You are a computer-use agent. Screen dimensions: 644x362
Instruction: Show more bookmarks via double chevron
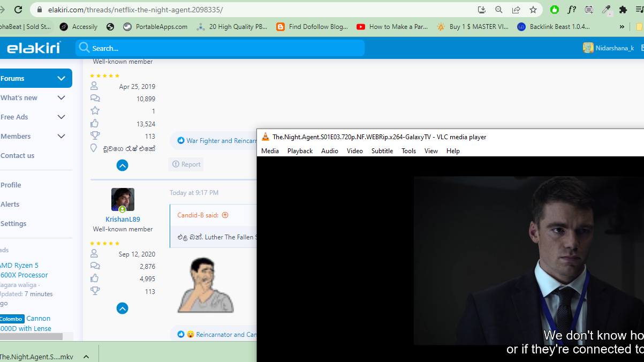(x=622, y=27)
